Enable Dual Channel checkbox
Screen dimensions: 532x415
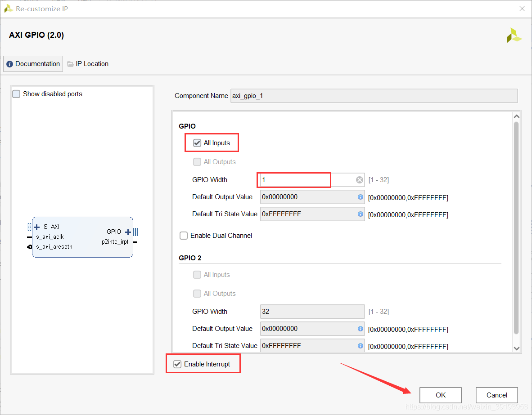[184, 236]
